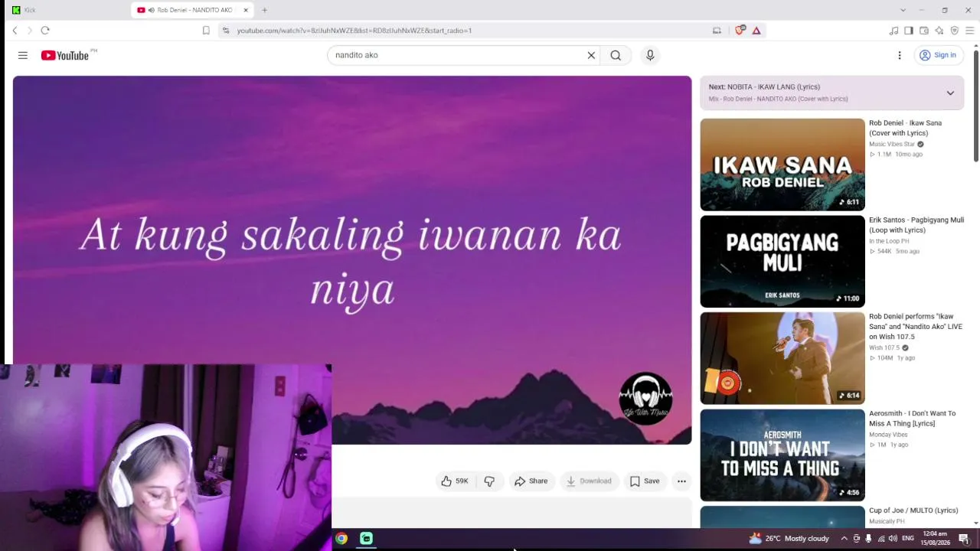Save the video to a playlist

click(645, 481)
